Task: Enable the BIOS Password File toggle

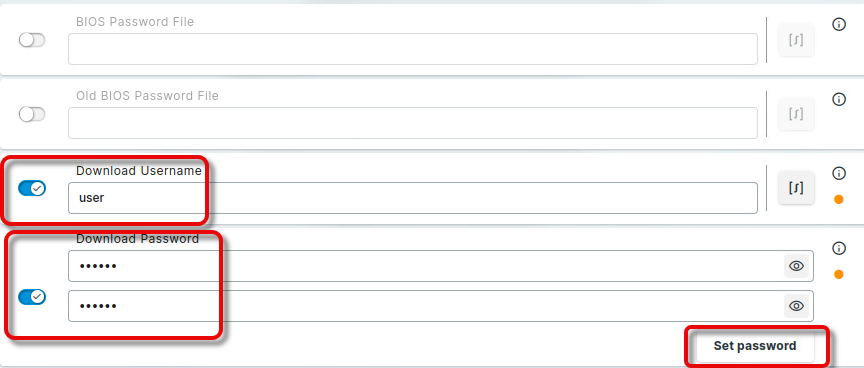Action: pyautogui.click(x=32, y=40)
